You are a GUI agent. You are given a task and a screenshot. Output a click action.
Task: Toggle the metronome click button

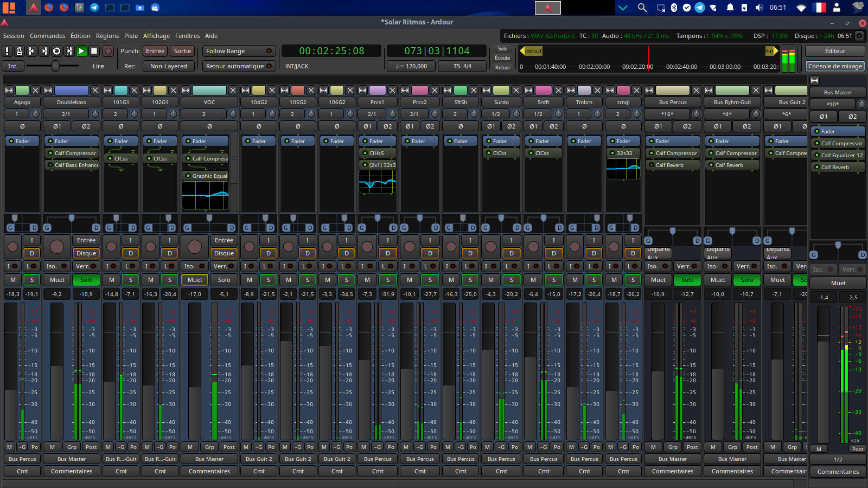coord(19,51)
